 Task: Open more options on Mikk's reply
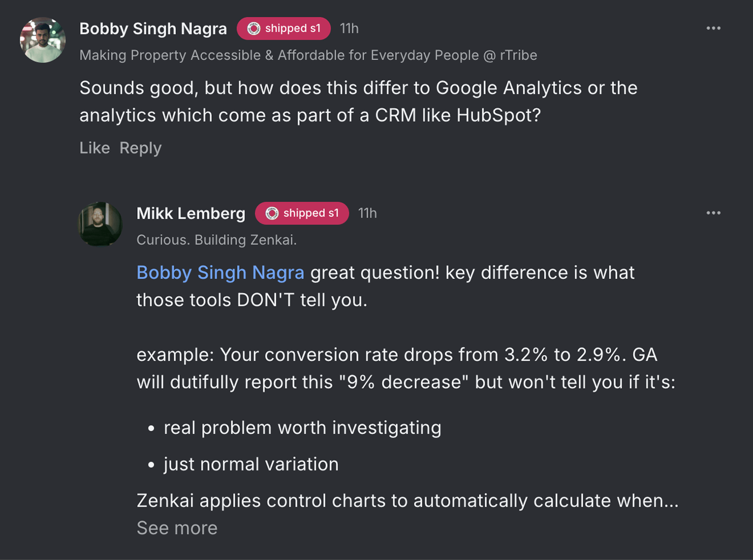click(713, 213)
